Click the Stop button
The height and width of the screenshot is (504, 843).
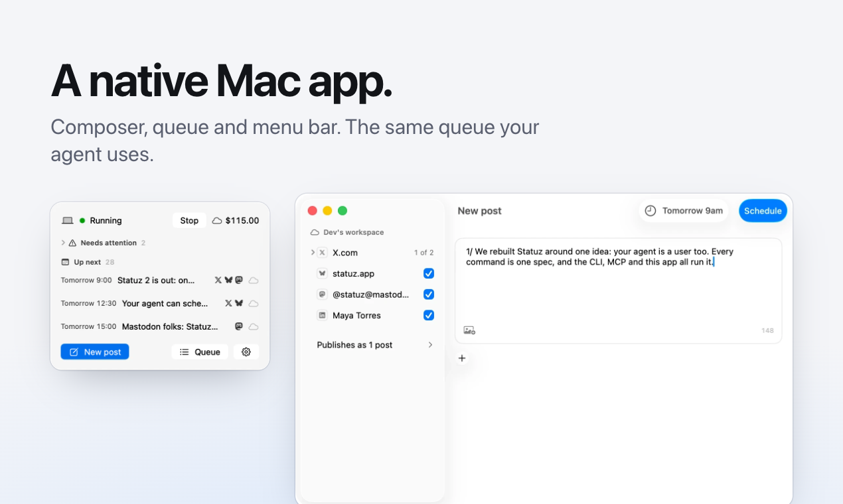[189, 221]
